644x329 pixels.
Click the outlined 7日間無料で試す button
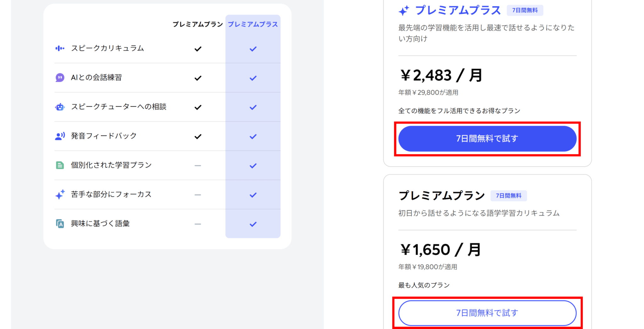(487, 313)
